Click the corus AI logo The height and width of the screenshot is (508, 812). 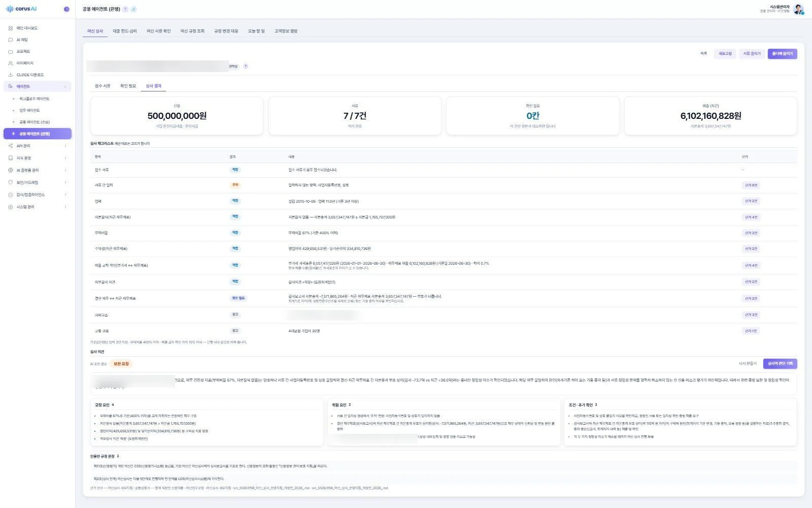point(21,9)
